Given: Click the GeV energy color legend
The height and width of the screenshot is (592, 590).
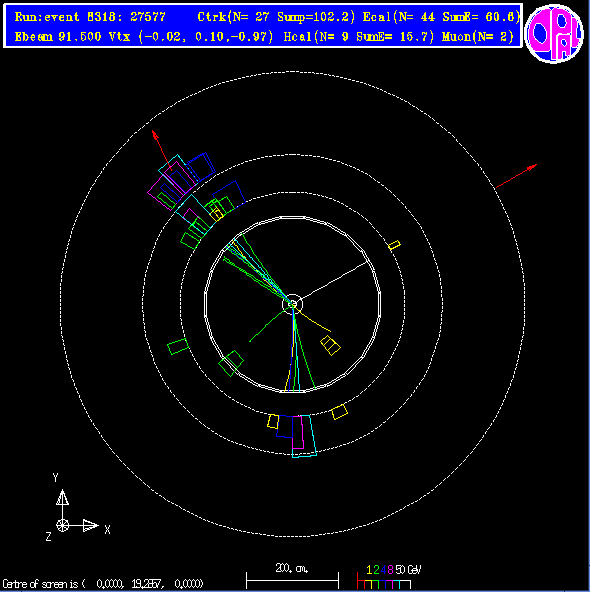Looking at the screenshot, I should 389,578.
